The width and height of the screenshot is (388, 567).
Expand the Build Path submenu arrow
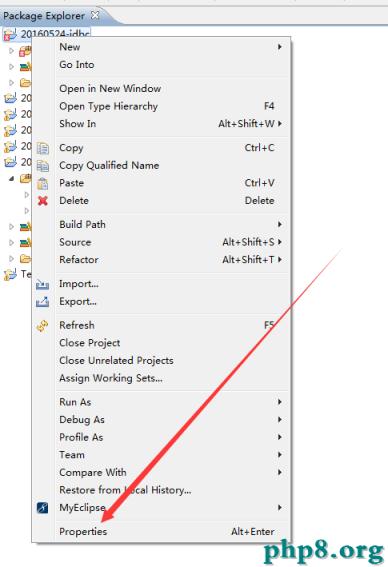(280, 224)
